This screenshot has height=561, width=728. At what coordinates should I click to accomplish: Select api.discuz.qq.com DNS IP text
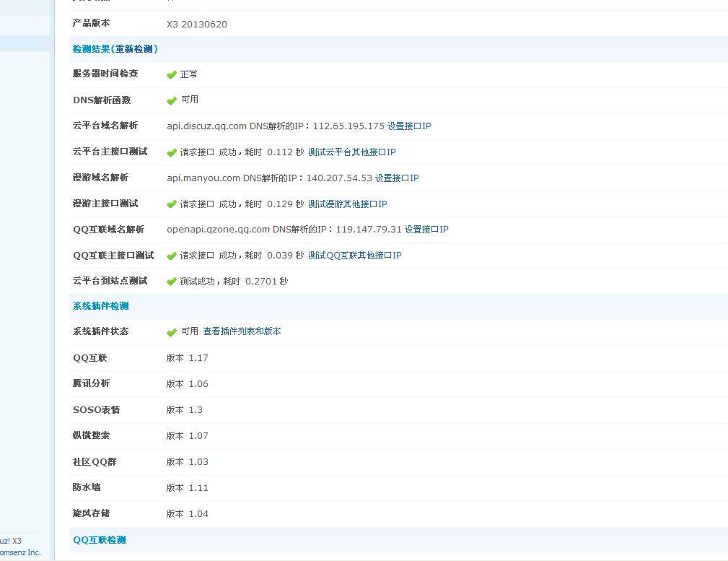276,126
